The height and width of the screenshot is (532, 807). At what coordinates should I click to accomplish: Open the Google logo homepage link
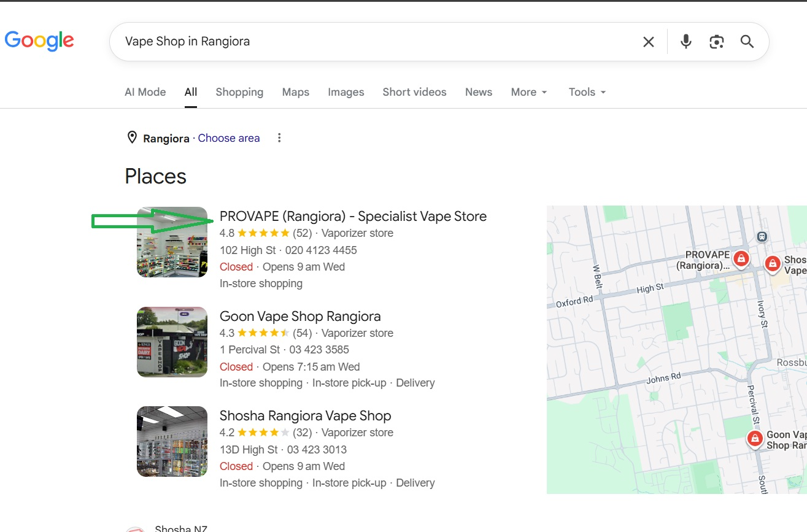pyautogui.click(x=39, y=40)
